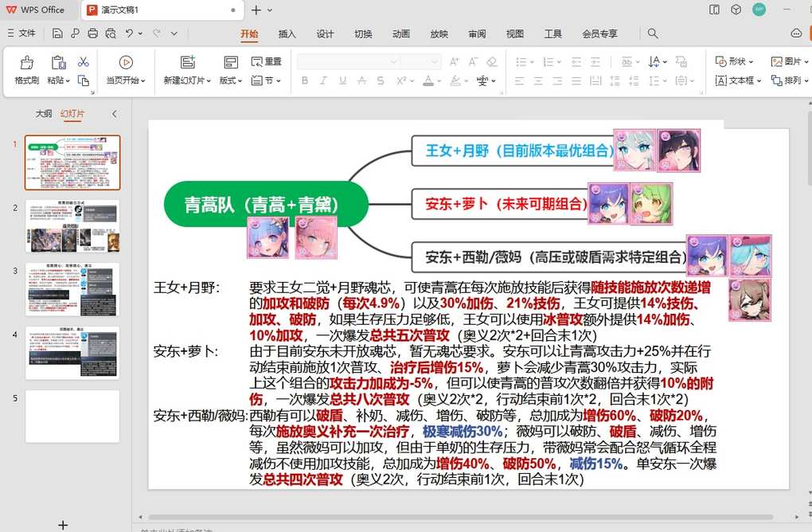Collapse the slide panel with chevron
The width and height of the screenshot is (812, 532).
(115, 113)
